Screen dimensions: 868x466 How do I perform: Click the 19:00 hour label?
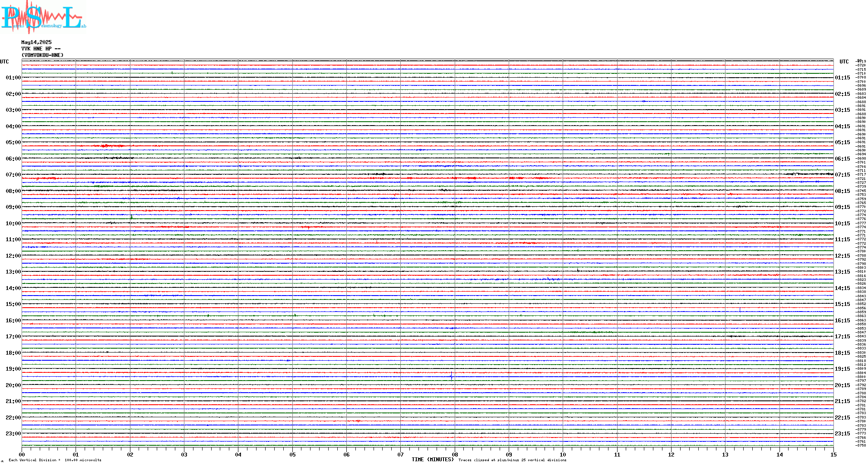click(x=13, y=369)
